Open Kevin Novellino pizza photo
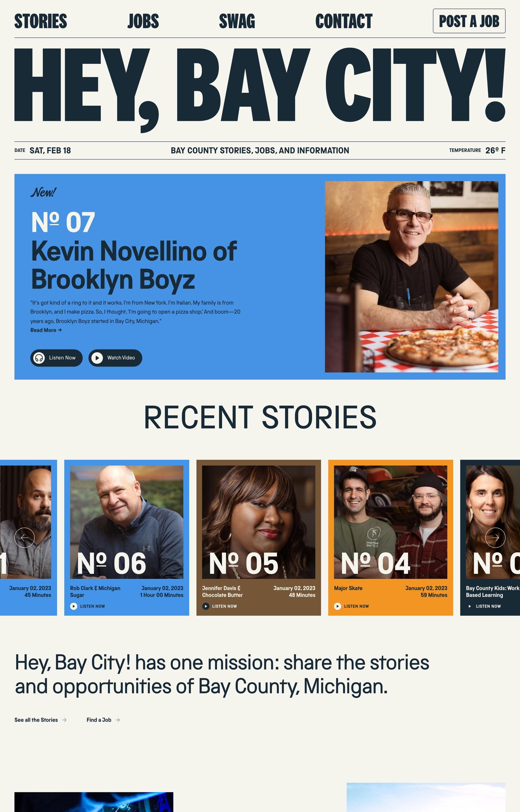Image resolution: width=520 pixels, height=812 pixels. 411,277
